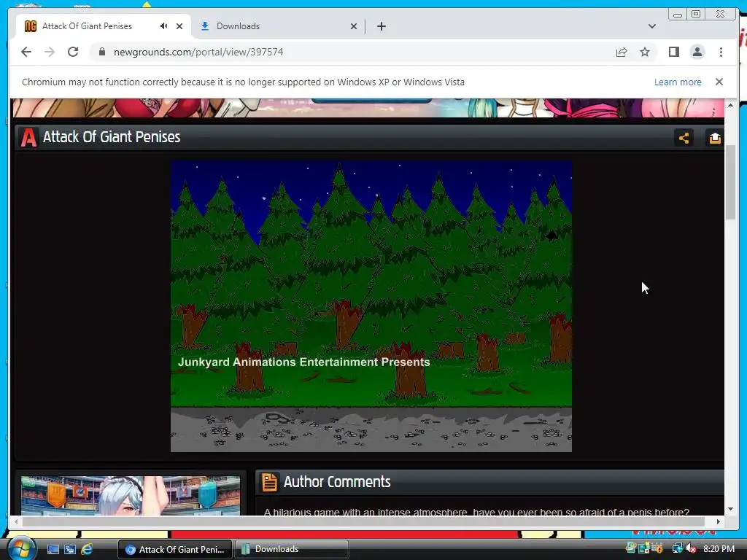Screen dimensions: 747x560
Task: Expand the tab search chevron
Action: coord(651,26)
